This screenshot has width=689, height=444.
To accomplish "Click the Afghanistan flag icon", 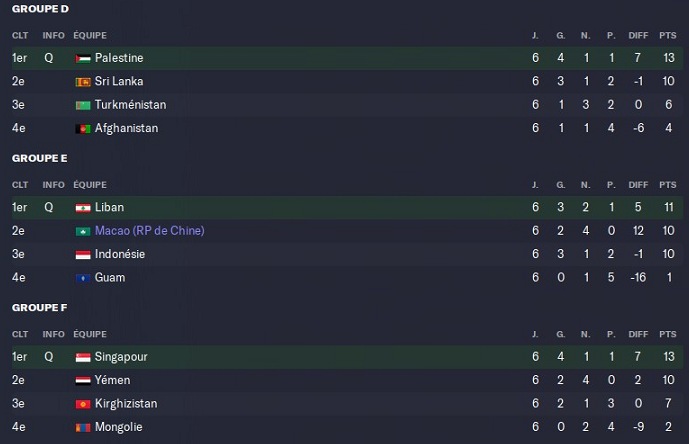I will pyautogui.click(x=83, y=128).
